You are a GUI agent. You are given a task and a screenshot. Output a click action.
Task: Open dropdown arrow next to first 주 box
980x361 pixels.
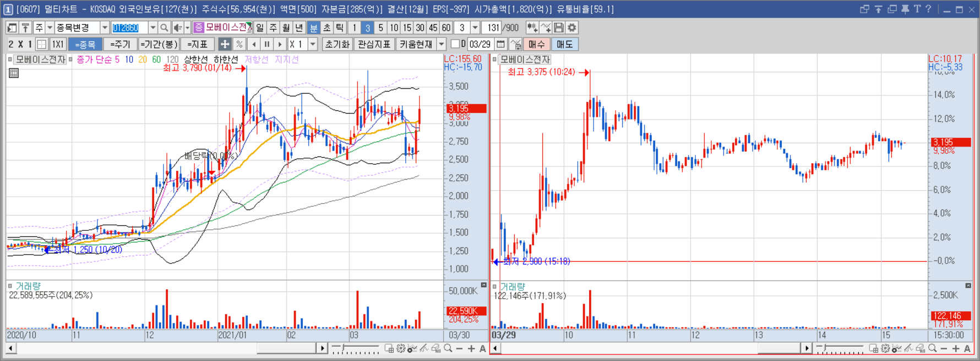(50, 28)
